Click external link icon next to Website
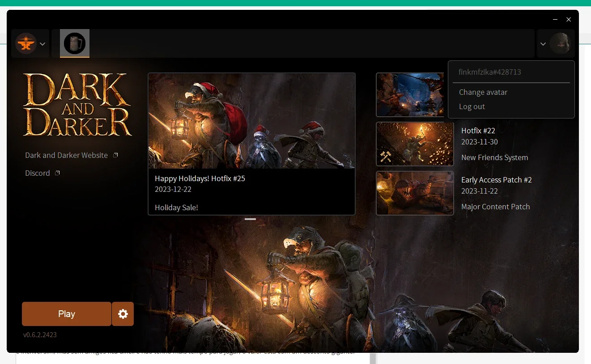 [115, 155]
